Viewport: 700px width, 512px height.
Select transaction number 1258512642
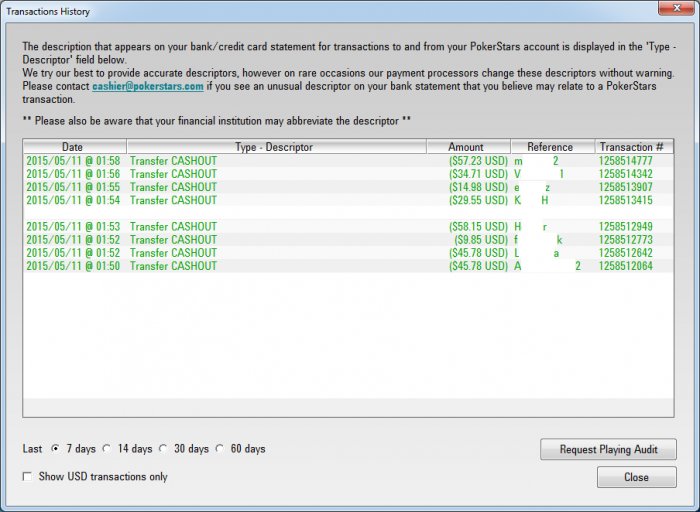click(x=625, y=253)
